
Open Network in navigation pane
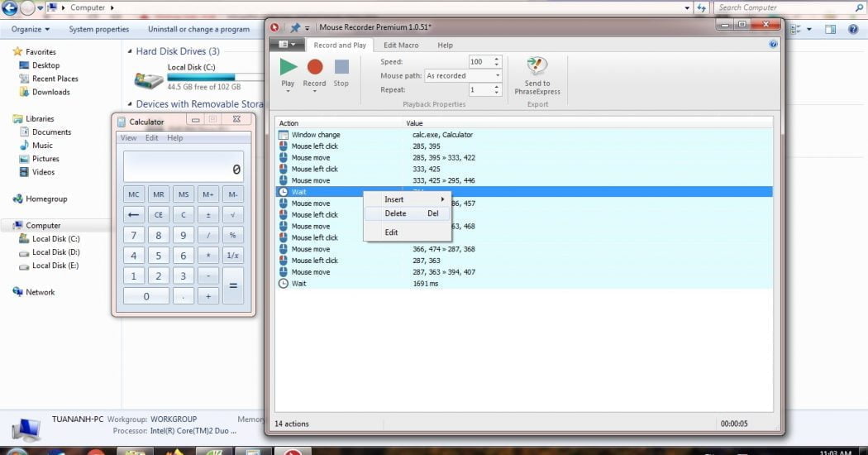(x=40, y=292)
